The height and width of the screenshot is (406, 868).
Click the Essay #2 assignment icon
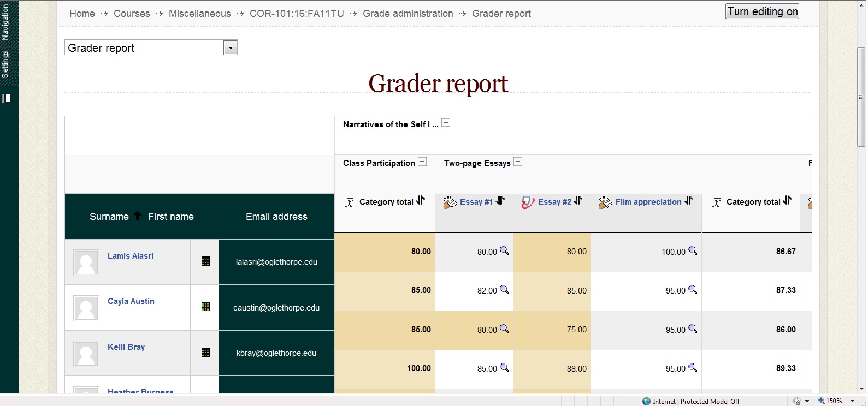(x=528, y=202)
